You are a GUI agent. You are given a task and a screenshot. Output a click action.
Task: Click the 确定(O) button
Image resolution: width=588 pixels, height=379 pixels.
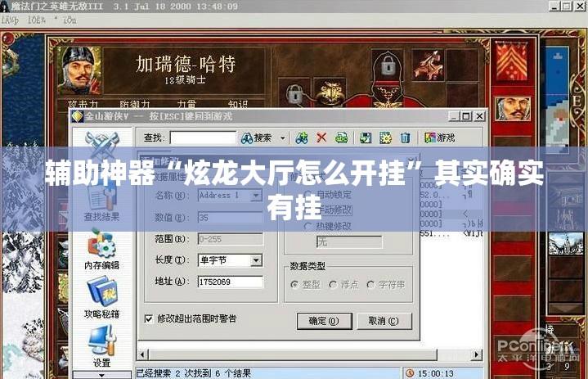tap(325, 321)
